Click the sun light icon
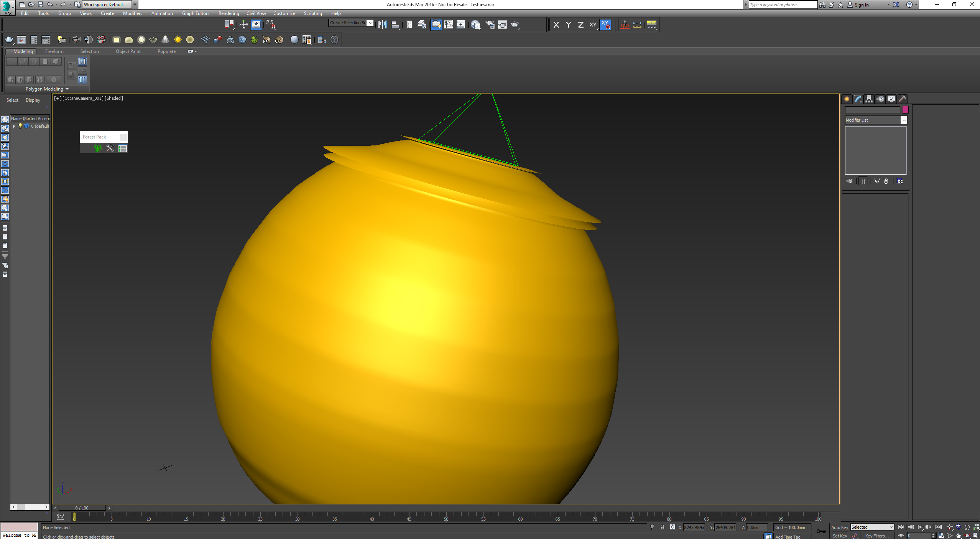Image resolution: width=980 pixels, height=539 pixels. pyautogui.click(x=178, y=40)
